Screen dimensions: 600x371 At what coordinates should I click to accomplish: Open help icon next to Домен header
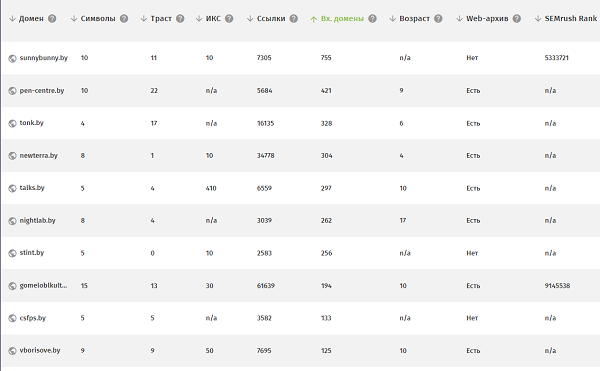coord(52,18)
